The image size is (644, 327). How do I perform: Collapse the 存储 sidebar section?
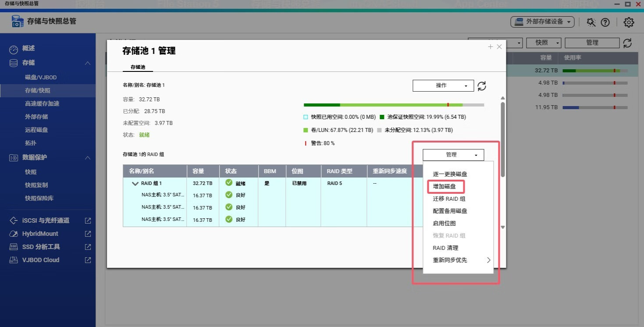[88, 63]
